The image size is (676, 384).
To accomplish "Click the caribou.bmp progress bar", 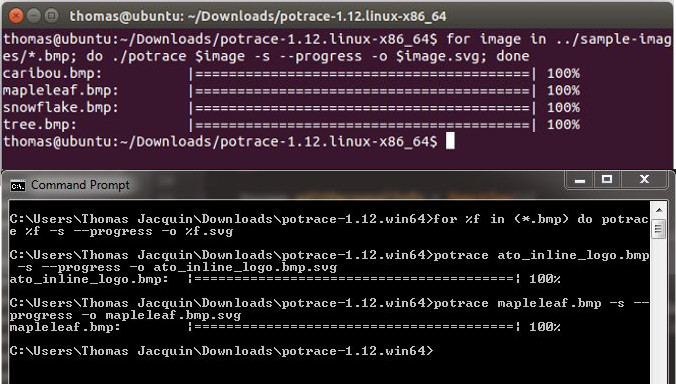I will [363, 74].
